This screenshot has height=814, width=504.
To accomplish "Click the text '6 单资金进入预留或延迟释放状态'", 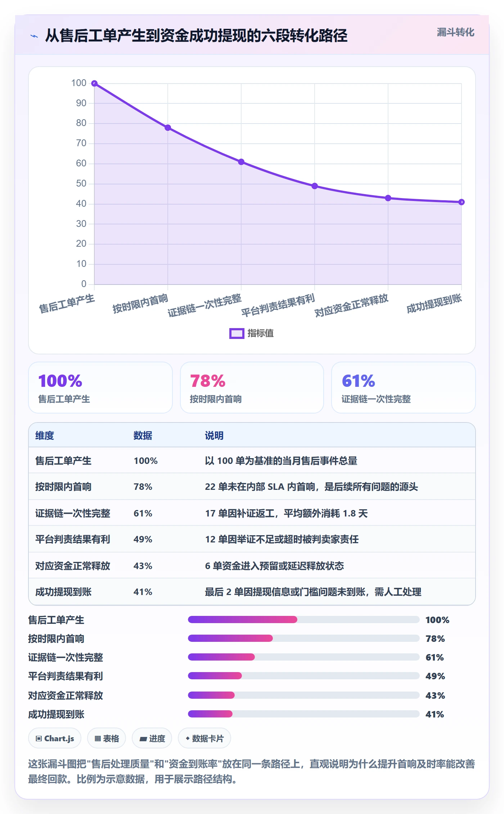I will 274,566.
